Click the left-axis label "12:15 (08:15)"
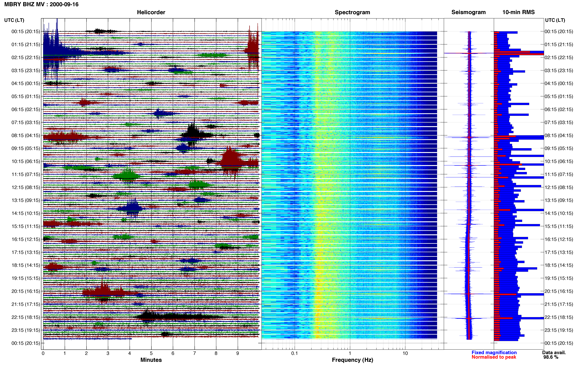 pyautogui.click(x=26, y=187)
